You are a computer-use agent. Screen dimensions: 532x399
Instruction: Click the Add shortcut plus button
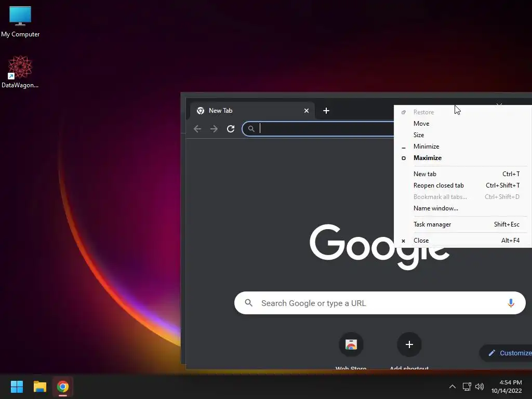(x=409, y=345)
